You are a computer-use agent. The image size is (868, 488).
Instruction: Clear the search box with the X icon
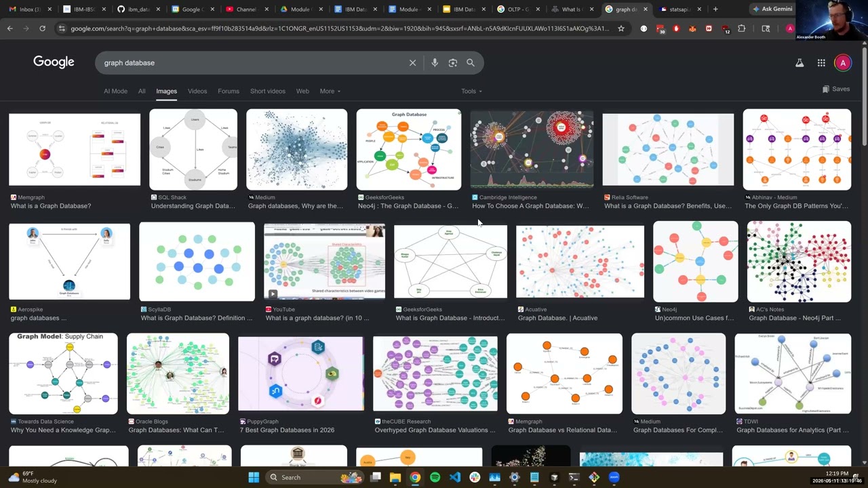pos(412,63)
